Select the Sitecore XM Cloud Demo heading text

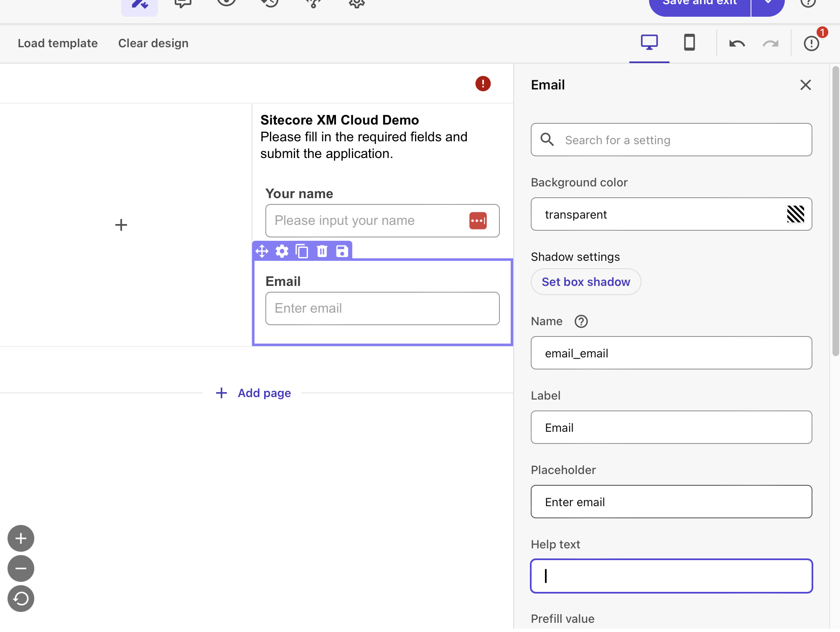tap(339, 120)
